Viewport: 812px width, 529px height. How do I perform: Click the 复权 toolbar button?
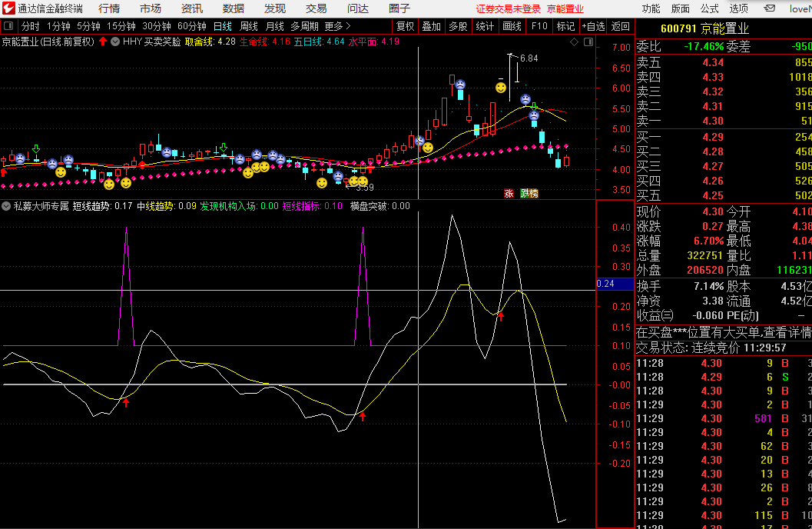pos(405,26)
